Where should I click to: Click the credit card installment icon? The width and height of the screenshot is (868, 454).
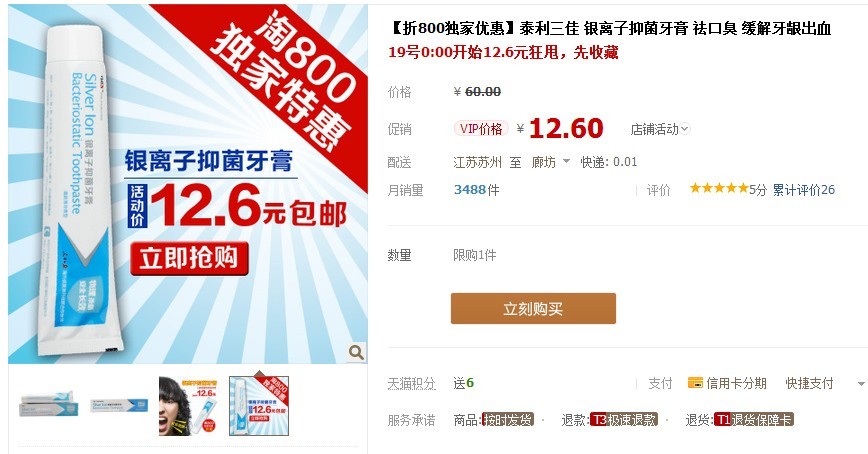coord(695,383)
